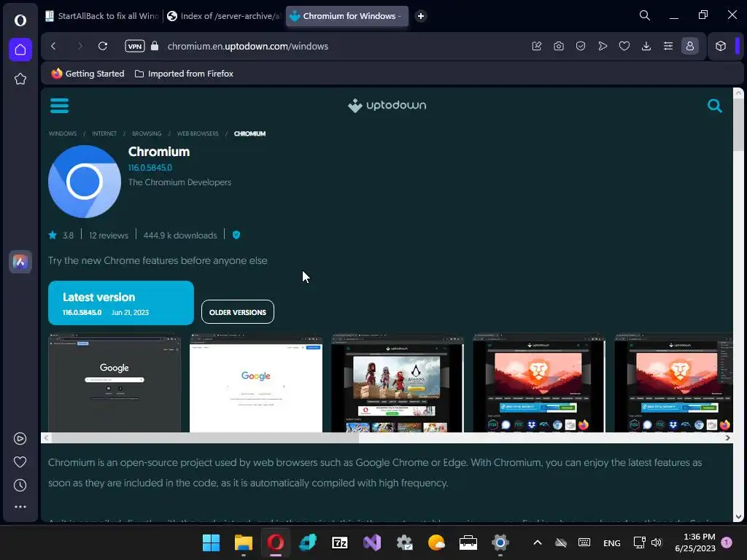The height and width of the screenshot is (560, 747).
Task: Open the send Flow arrow icon
Action: coord(603,46)
